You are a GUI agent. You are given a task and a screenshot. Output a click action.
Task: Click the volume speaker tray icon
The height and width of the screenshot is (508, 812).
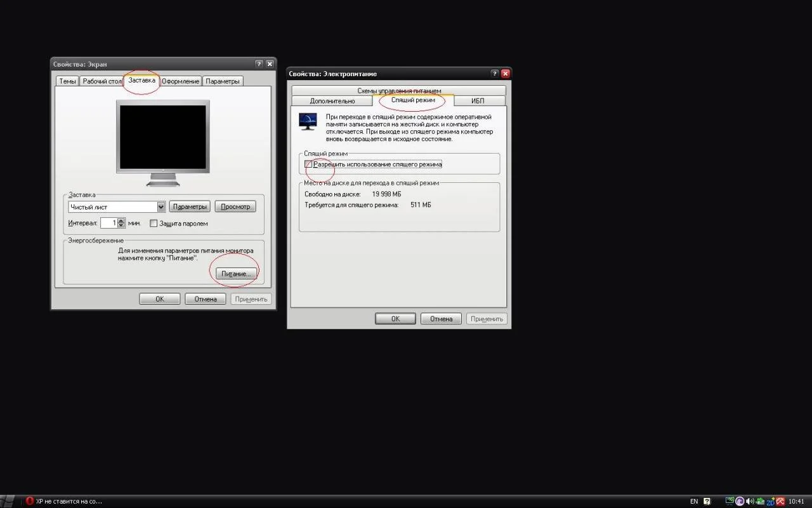click(x=749, y=501)
